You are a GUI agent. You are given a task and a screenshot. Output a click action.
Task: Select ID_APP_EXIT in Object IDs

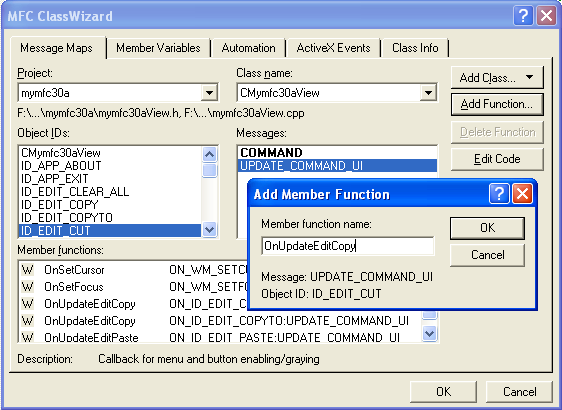(109, 179)
